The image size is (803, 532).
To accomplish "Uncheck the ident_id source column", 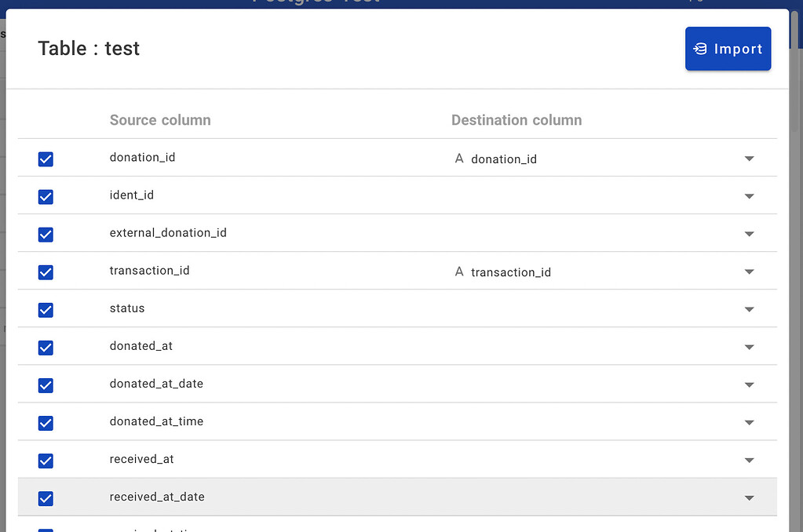I will coord(46,197).
